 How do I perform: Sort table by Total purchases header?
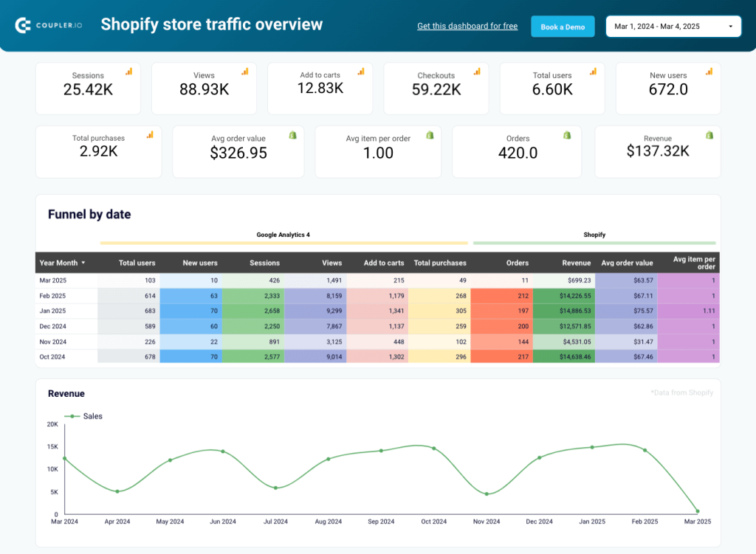pyautogui.click(x=440, y=263)
